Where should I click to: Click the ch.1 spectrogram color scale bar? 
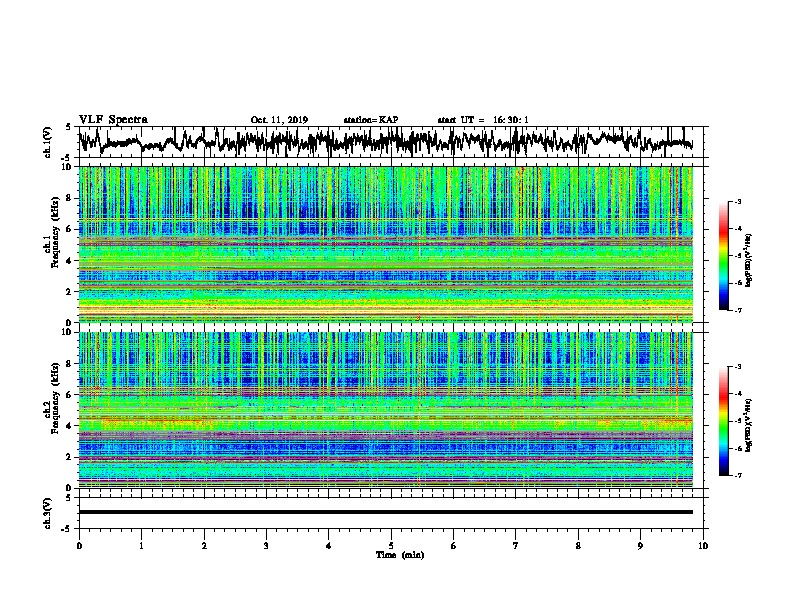[724, 256]
